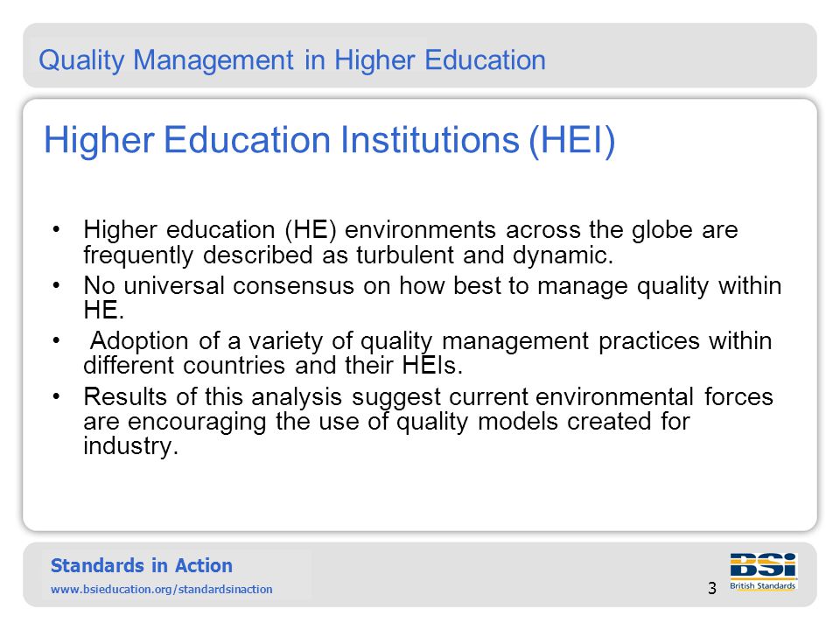Image resolution: width=840 pixels, height=630 pixels.
Task: Click the grey footer bar background
Action: coord(482,574)
